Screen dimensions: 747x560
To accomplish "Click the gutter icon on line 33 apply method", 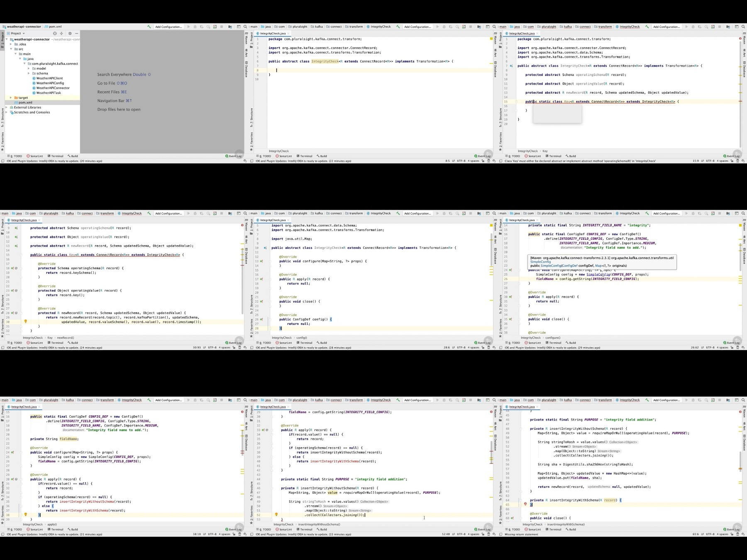I will (x=263, y=430).
